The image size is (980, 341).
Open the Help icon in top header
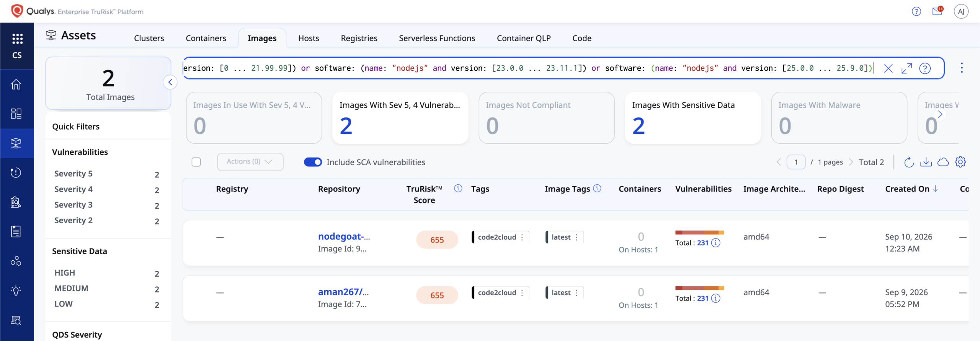[x=916, y=11]
